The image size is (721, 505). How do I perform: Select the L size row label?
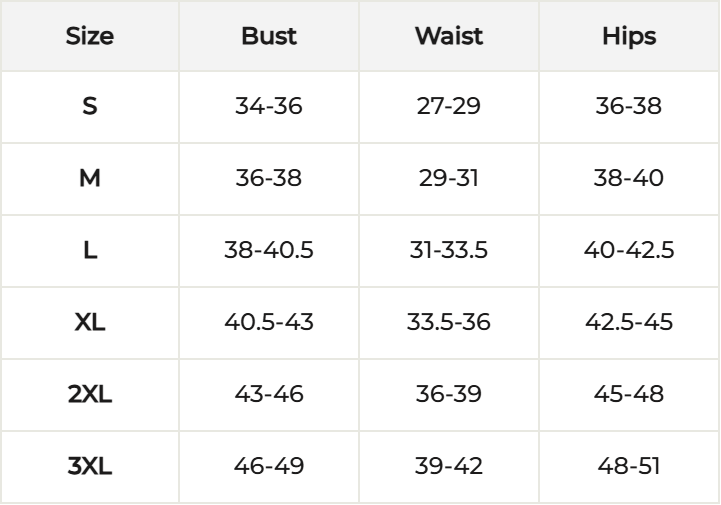pos(90,250)
